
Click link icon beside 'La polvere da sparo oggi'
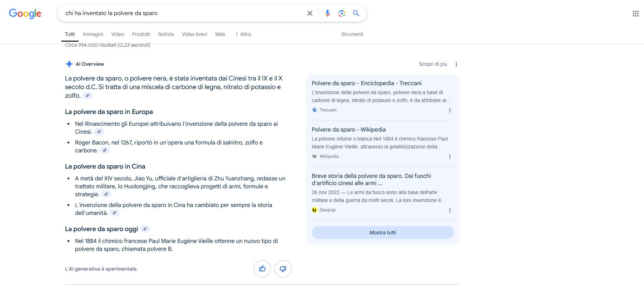pos(145,229)
